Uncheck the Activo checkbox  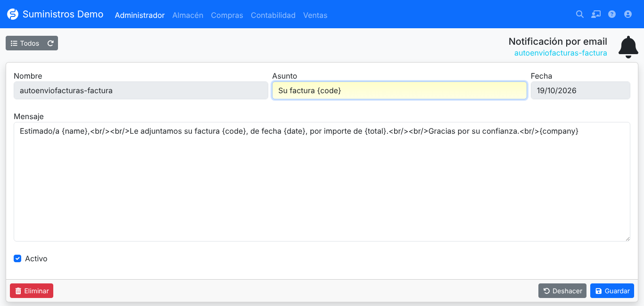click(x=17, y=258)
